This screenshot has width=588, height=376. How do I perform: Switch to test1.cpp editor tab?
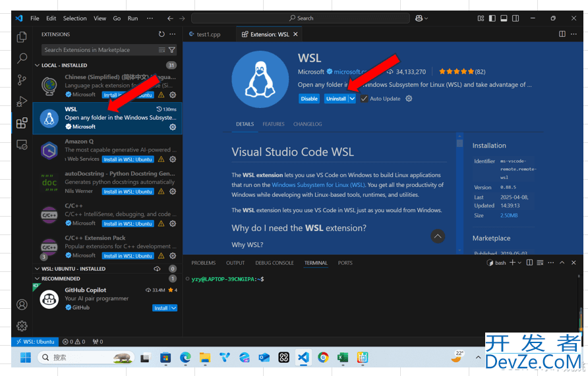click(208, 34)
